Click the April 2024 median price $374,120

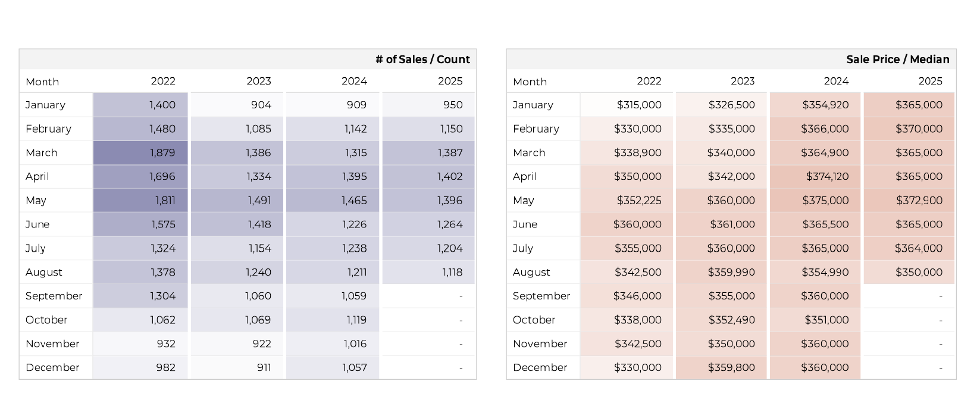pos(815,176)
